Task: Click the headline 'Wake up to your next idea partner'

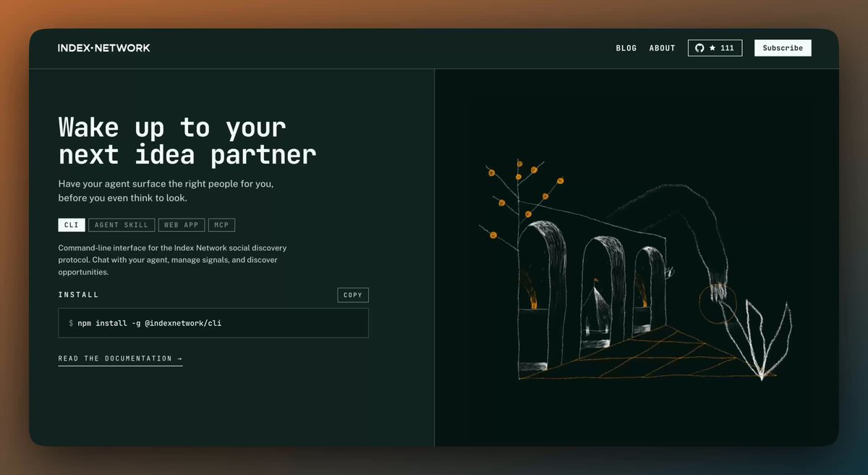Action: [187, 140]
